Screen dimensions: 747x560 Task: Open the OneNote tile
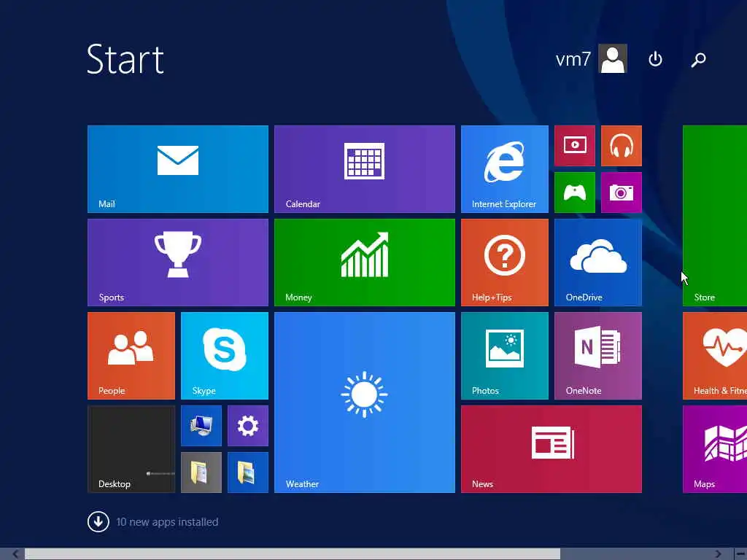[598, 356]
